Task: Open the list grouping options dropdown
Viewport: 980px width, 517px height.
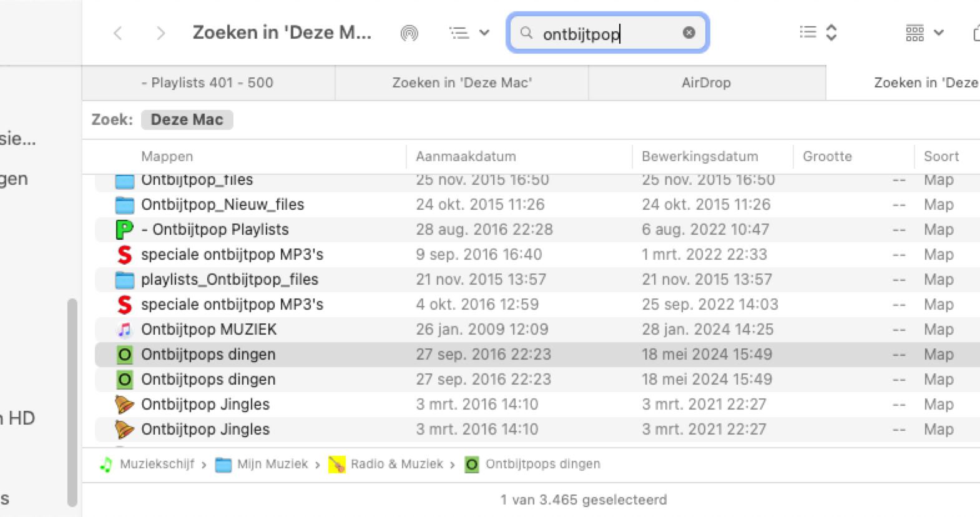Action: 469,33
